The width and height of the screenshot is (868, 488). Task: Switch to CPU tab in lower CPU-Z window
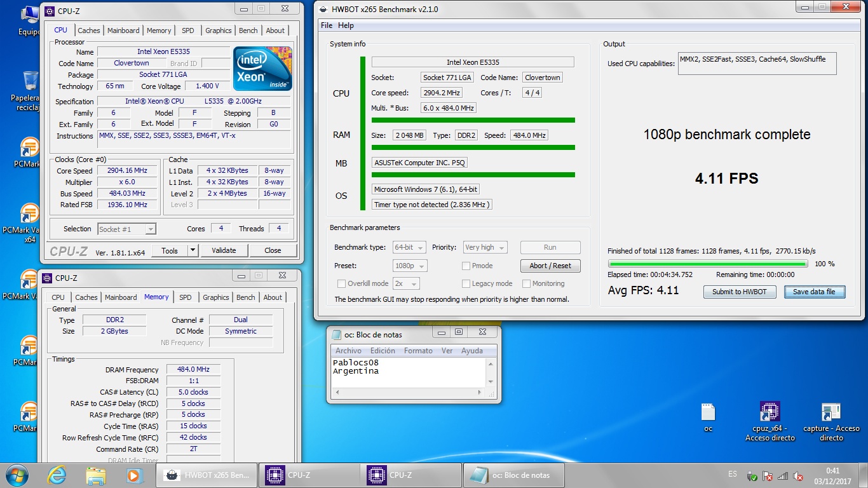point(58,297)
